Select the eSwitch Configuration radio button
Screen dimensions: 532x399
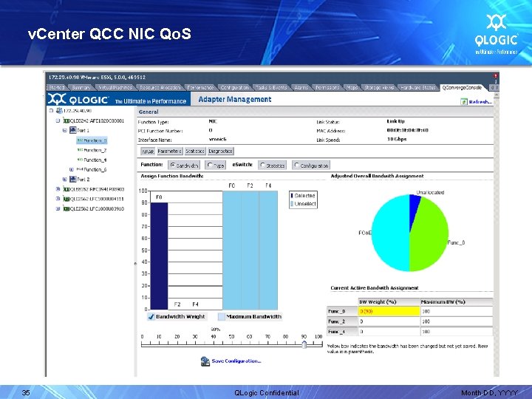(296, 166)
